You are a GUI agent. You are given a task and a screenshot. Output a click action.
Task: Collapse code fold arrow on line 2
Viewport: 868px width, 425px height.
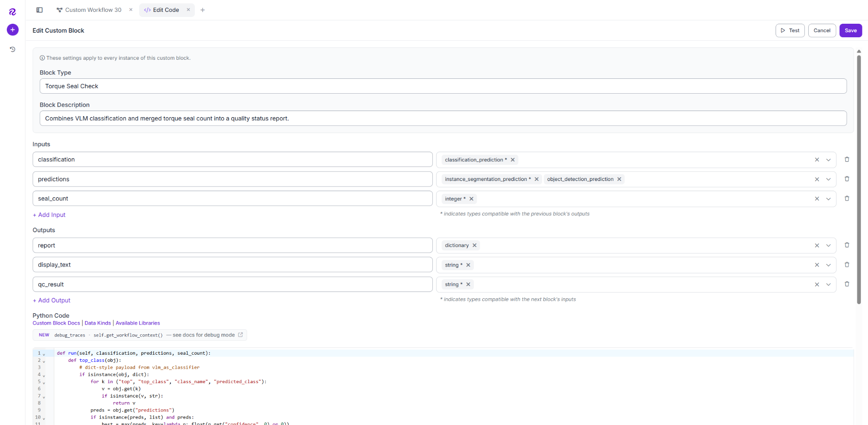pos(44,361)
